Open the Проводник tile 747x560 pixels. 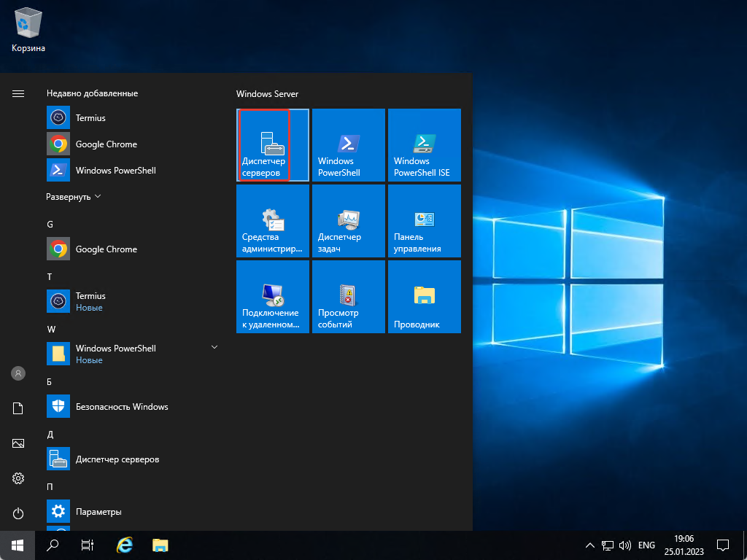[x=425, y=297]
